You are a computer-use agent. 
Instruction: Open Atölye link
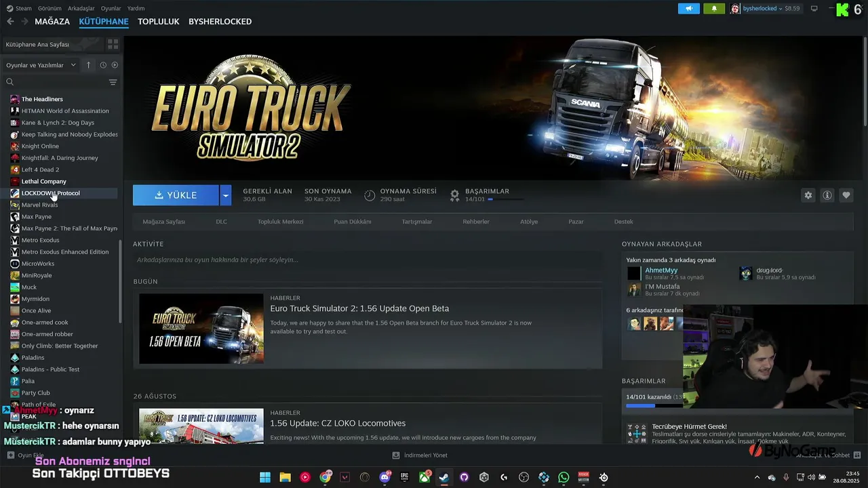tap(529, 222)
